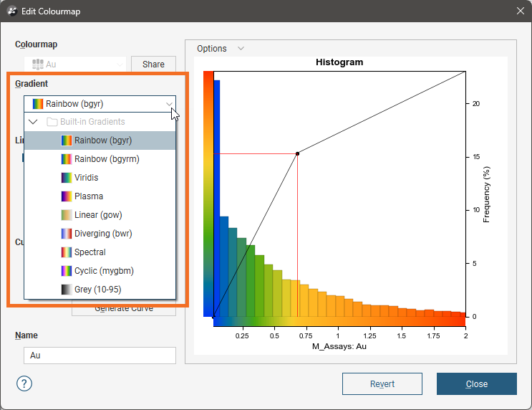
Task: Expand the Options dropdown above histogram
Action: pos(241,49)
